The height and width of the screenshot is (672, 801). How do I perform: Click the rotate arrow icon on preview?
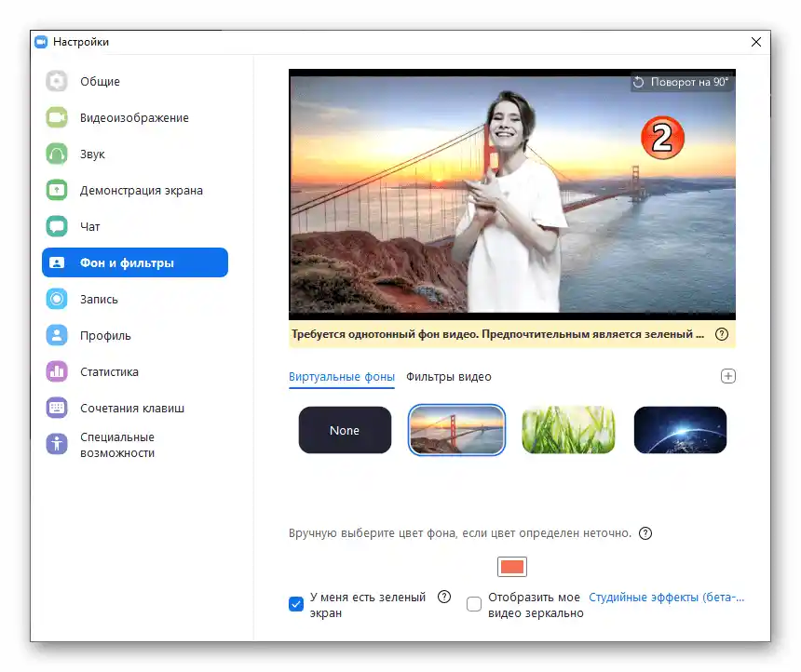[x=639, y=82]
